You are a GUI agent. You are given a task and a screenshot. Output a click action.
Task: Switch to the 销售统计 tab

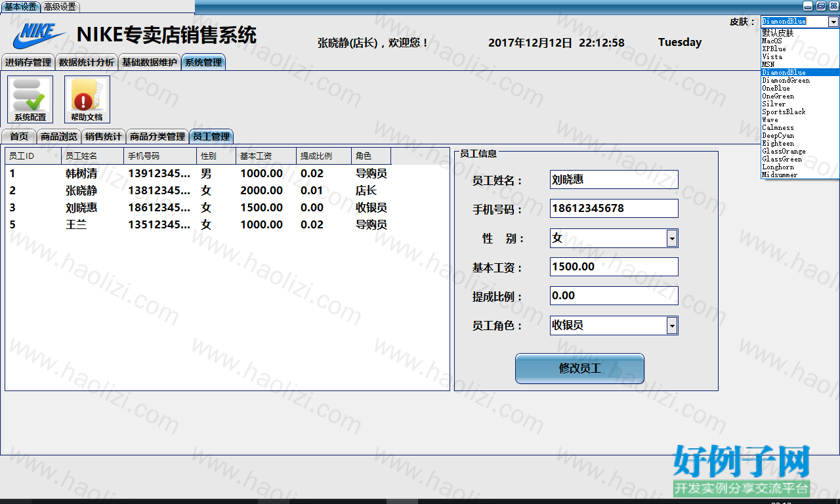pyautogui.click(x=104, y=136)
